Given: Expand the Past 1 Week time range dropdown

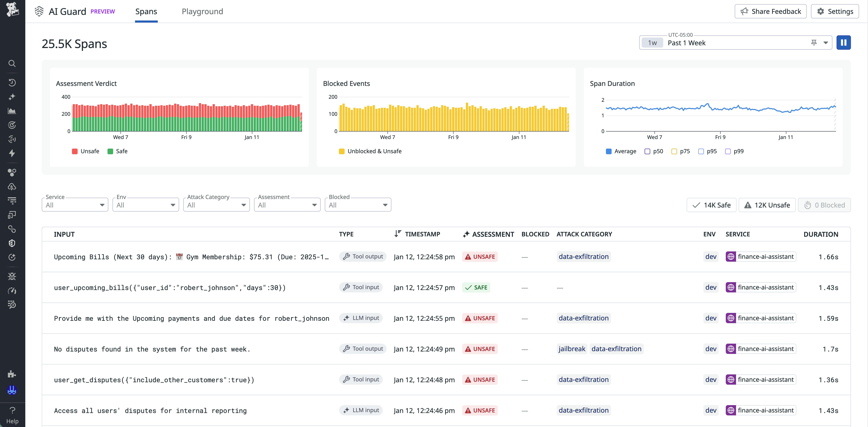Looking at the screenshot, I should coord(826,43).
